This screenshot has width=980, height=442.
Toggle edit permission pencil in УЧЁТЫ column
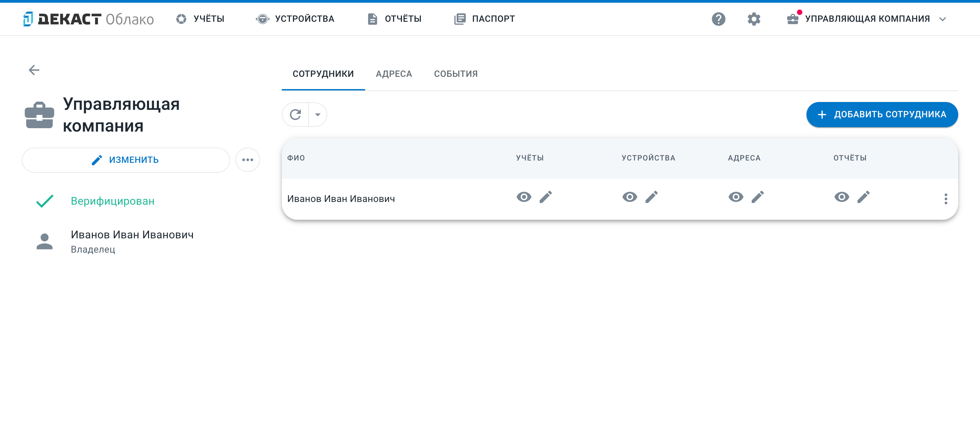[x=545, y=197]
